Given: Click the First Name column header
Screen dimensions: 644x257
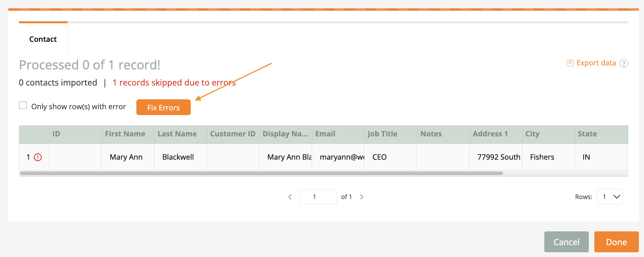Looking at the screenshot, I should [x=128, y=134].
